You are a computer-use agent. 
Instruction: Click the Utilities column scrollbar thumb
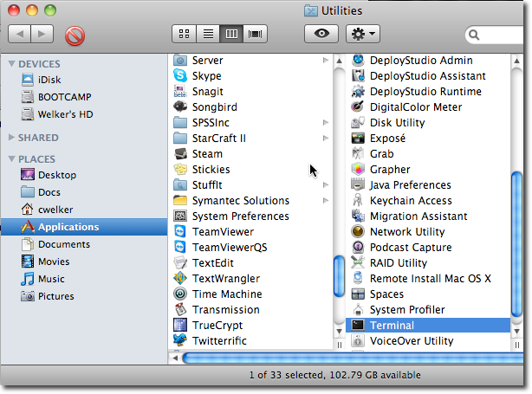[x=516, y=244]
